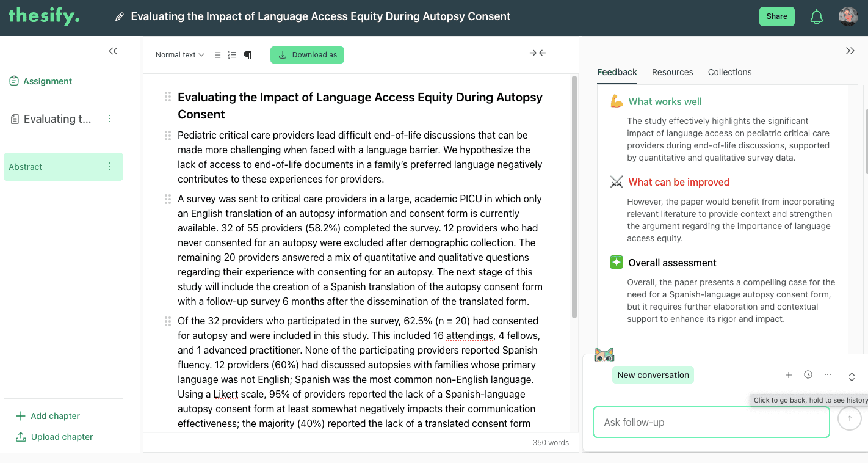Open notifications bell

[x=817, y=16]
